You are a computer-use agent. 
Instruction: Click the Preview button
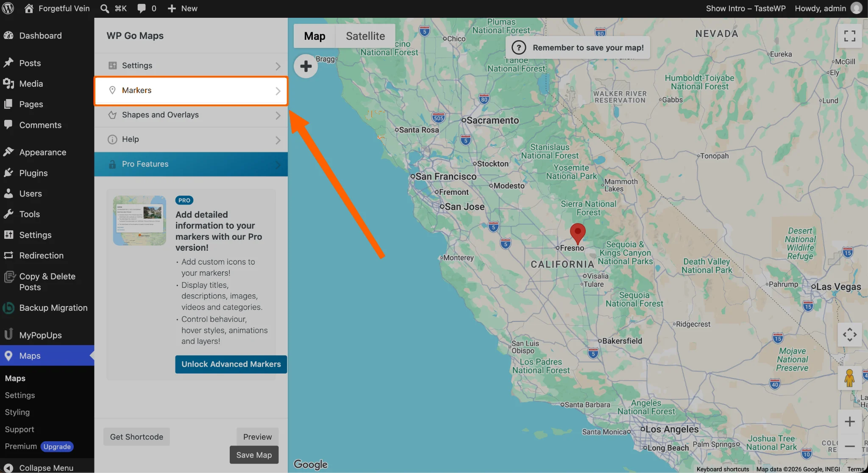(x=257, y=437)
